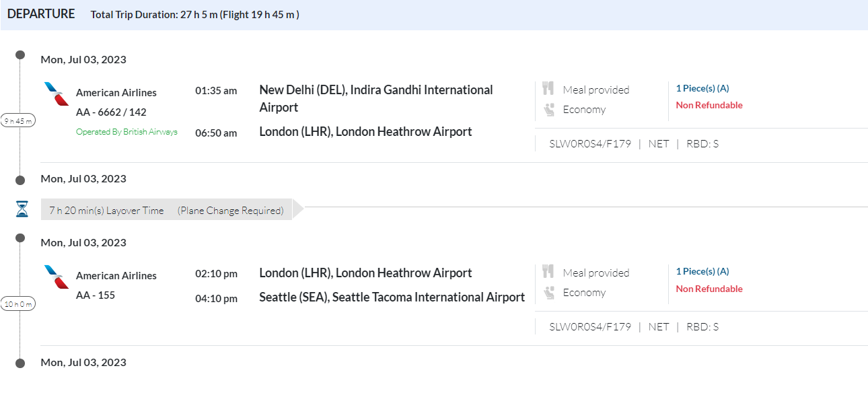Click the DEPARTURE section header
This screenshot has width=868, height=393.
(x=41, y=14)
